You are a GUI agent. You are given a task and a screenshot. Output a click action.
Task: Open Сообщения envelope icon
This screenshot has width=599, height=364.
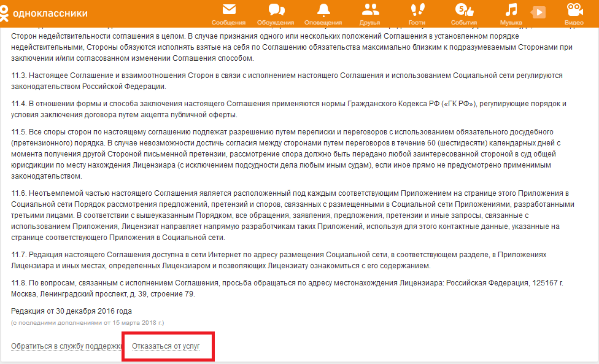click(228, 10)
